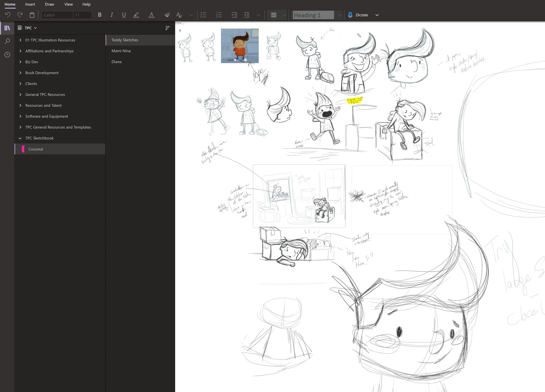Image resolution: width=545 pixels, height=392 pixels.
Task: Toggle the To Do tag checkbox
Action: click(x=274, y=15)
